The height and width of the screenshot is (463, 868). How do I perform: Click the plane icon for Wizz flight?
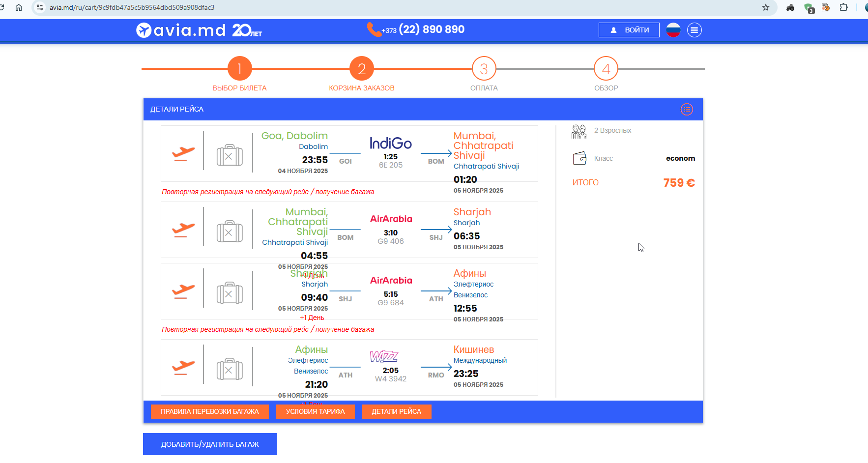(x=183, y=368)
